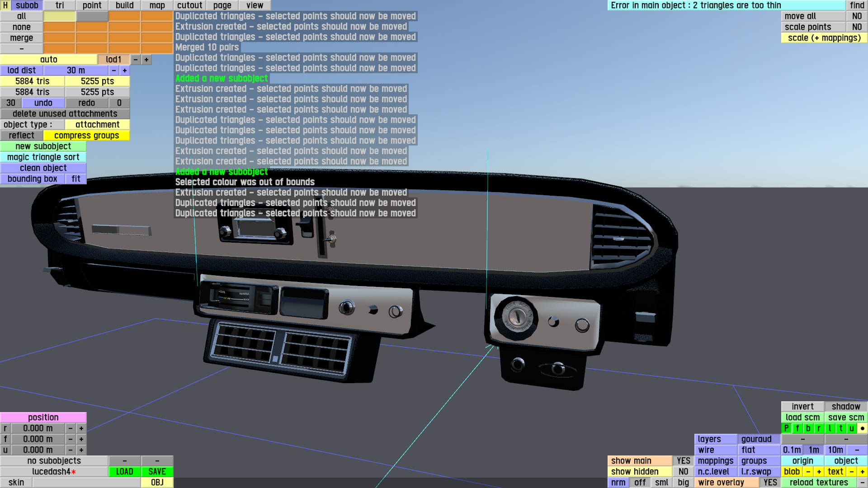Select the pale yellow colour swatch
This screenshot has width=868, height=488.
click(x=59, y=16)
